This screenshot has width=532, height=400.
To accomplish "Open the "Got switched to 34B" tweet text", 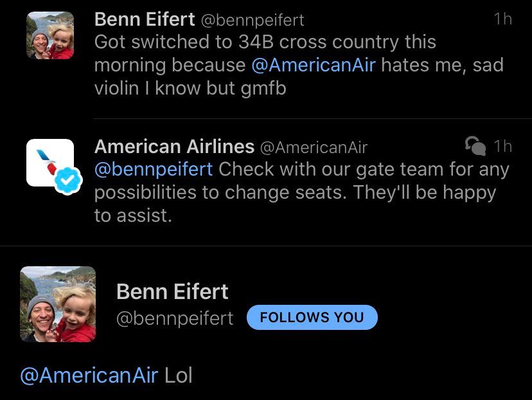I will click(x=265, y=42).
